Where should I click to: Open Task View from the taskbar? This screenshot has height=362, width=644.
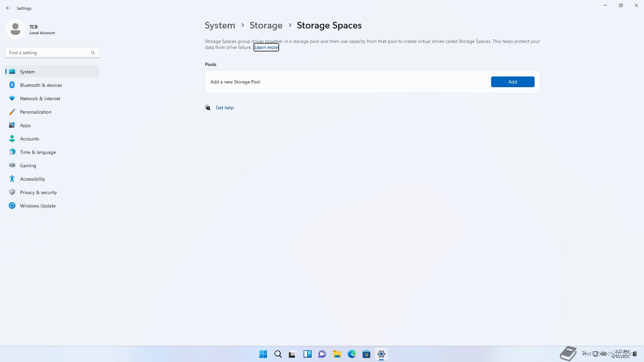click(293, 354)
